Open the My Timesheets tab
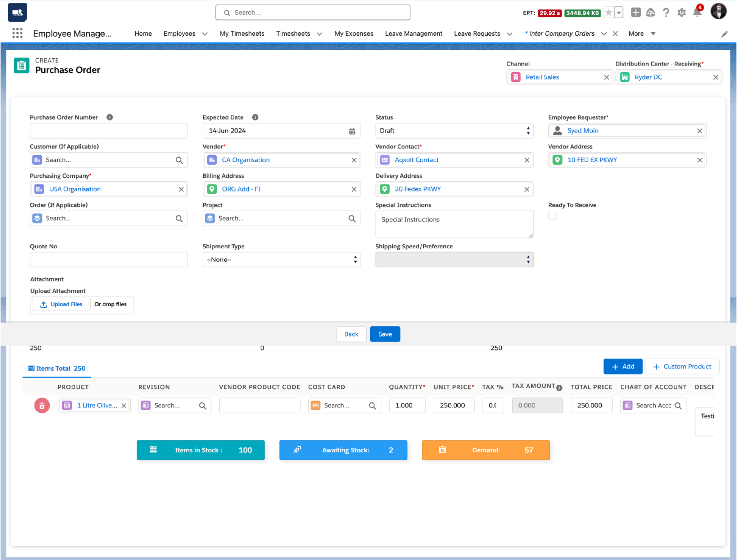The width and height of the screenshot is (737, 560). (x=242, y=33)
